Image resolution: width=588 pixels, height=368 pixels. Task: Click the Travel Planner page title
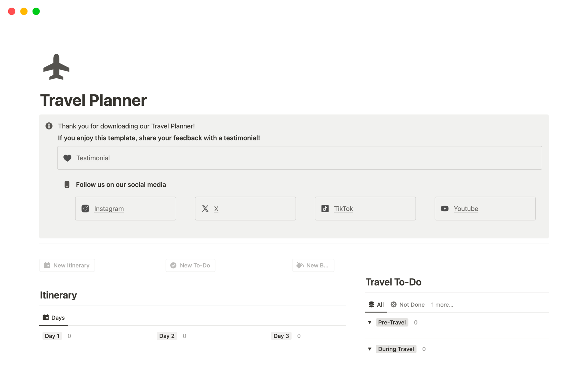point(93,100)
